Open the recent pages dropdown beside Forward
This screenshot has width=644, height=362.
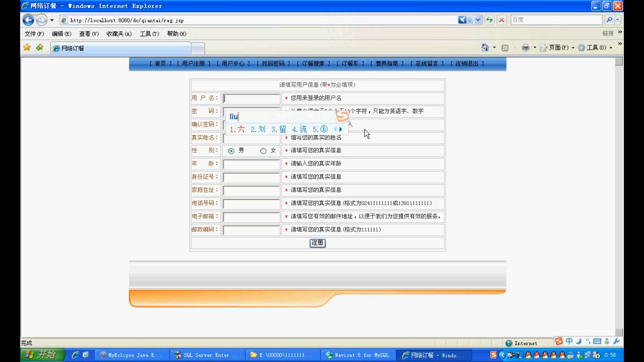(52, 20)
